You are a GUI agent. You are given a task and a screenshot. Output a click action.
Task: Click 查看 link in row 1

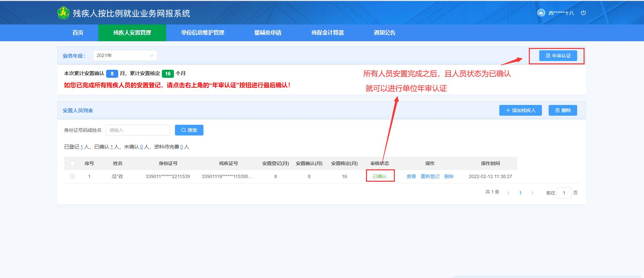tap(411, 176)
